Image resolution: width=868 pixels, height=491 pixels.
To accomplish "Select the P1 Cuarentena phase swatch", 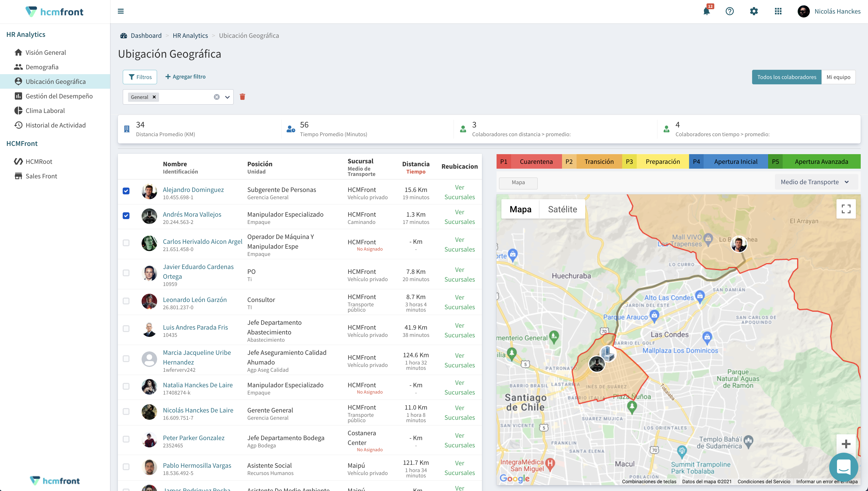I will pos(530,161).
